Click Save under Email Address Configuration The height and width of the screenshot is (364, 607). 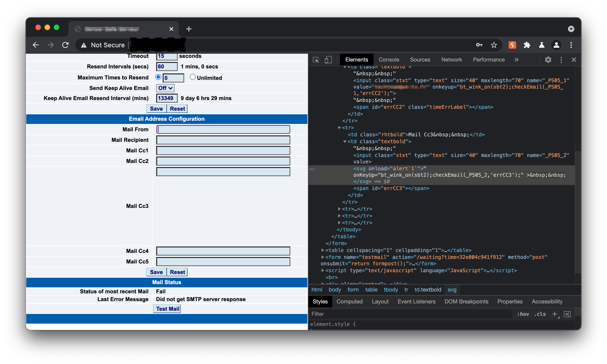coord(156,272)
